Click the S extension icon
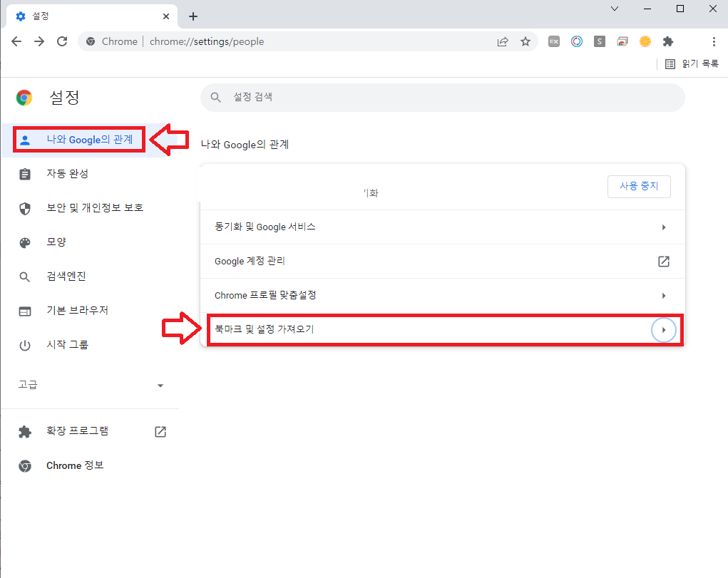Viewport: 728px width, 578px height. [600, 41]
